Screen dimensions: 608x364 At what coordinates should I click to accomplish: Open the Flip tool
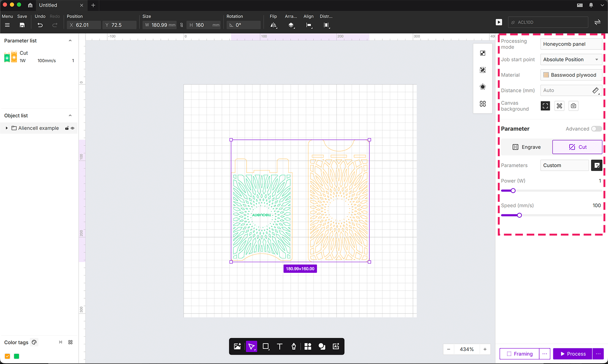click(x=274, y=25)
